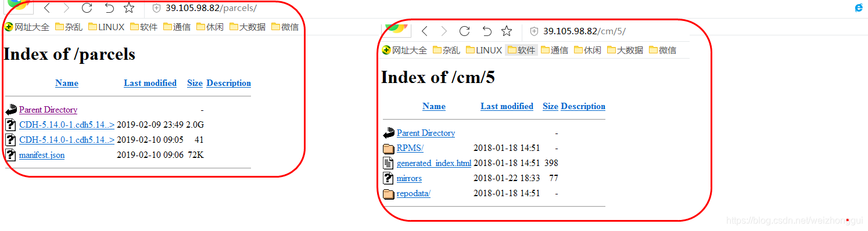Open 大数据 bookmark folder in parcels window
This screenshot has width=868, height=231.
coord(248,27)
